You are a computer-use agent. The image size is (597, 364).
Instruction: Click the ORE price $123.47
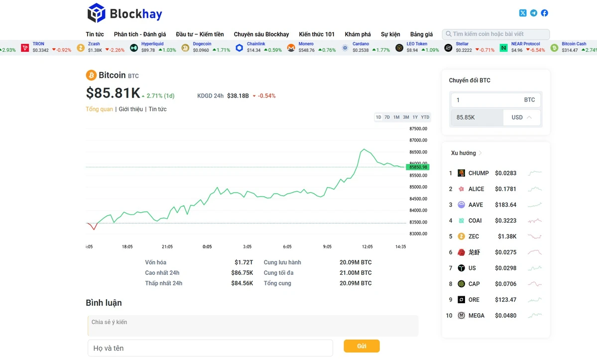click(x=505, y=300)
